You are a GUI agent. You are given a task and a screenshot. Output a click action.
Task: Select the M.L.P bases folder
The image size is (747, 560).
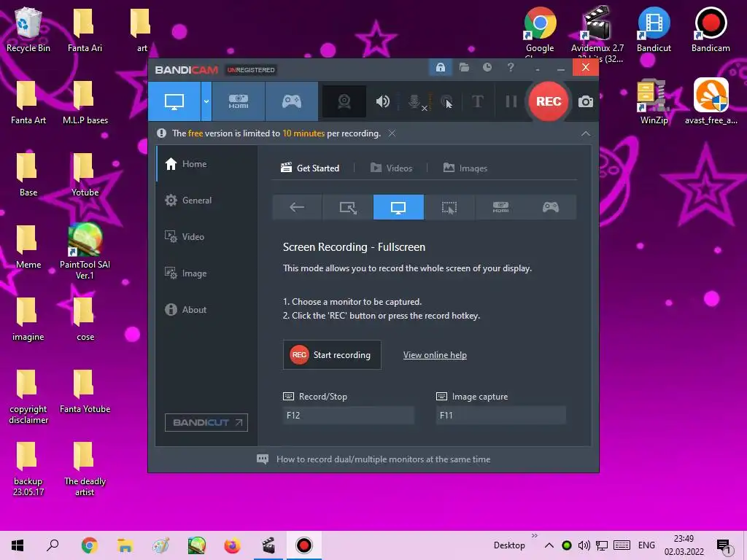85,102
